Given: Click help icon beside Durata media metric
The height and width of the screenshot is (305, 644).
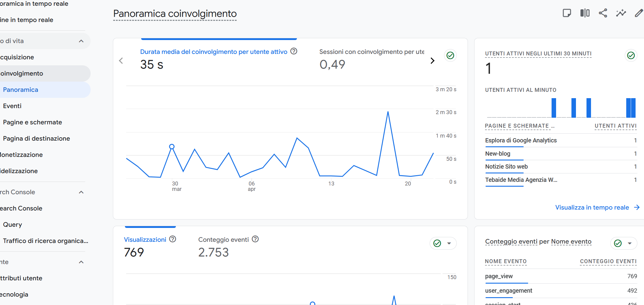Looking at the screenshot, I should 294,51.
